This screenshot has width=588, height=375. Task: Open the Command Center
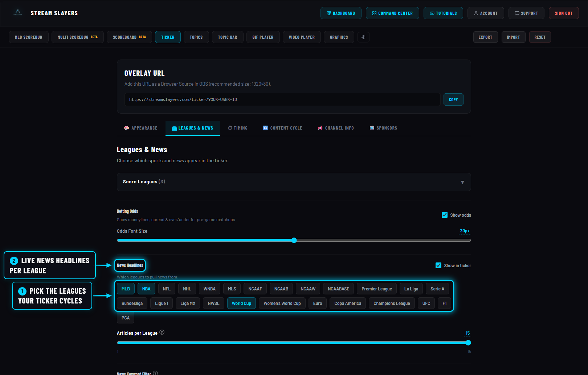tap(392, 13)
